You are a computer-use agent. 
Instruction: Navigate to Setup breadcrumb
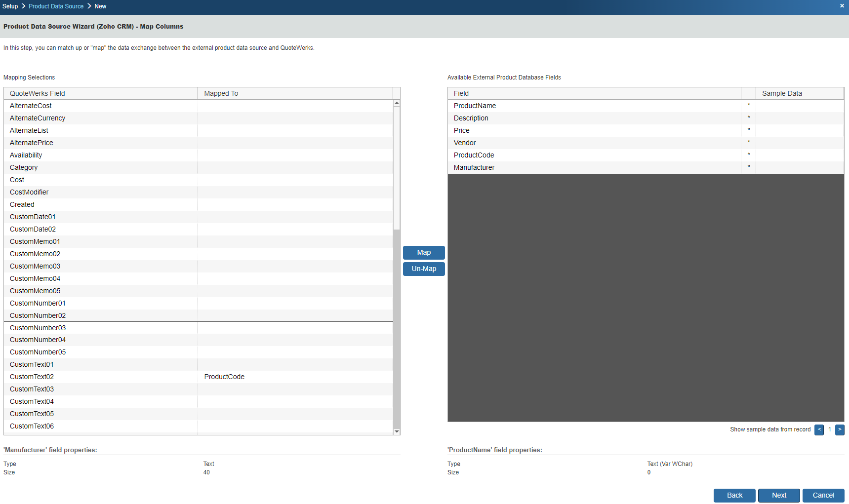(10, 6)
